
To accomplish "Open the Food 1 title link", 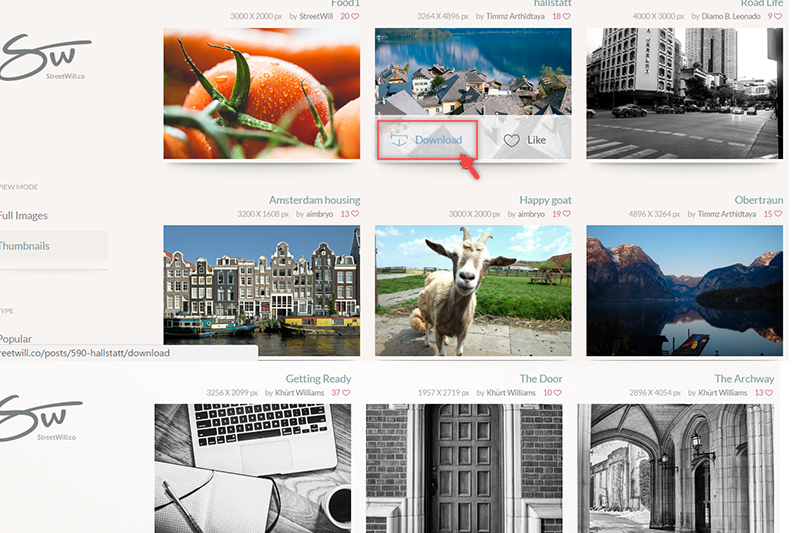I will coord(345,3).
